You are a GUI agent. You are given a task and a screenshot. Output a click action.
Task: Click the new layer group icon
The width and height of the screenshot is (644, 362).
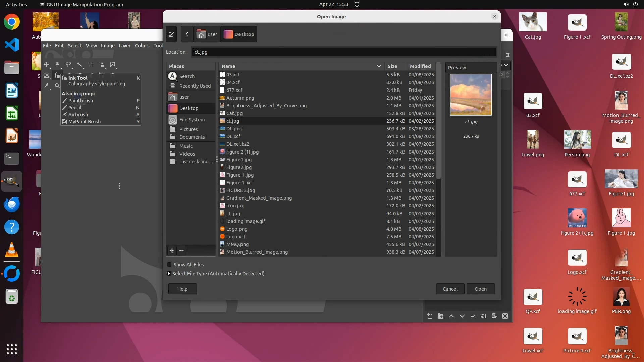point(440,316)
